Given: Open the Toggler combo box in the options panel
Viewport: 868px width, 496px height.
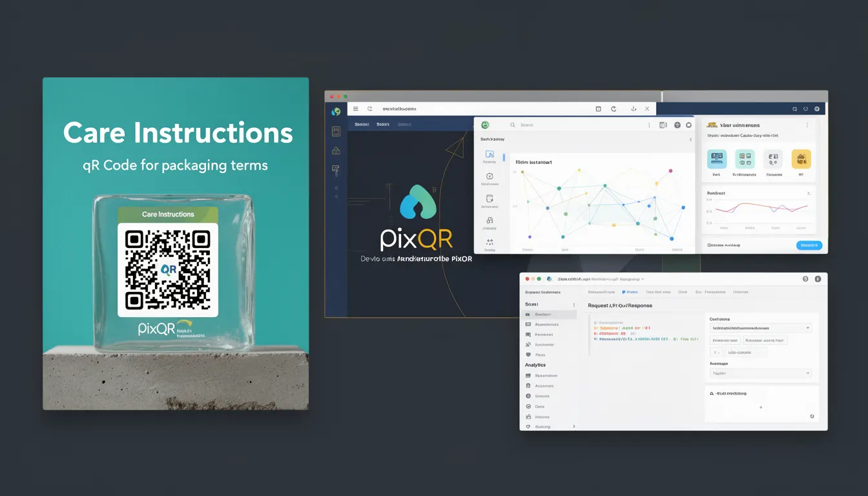Looking at the screenshot, I should pos(761,373).
